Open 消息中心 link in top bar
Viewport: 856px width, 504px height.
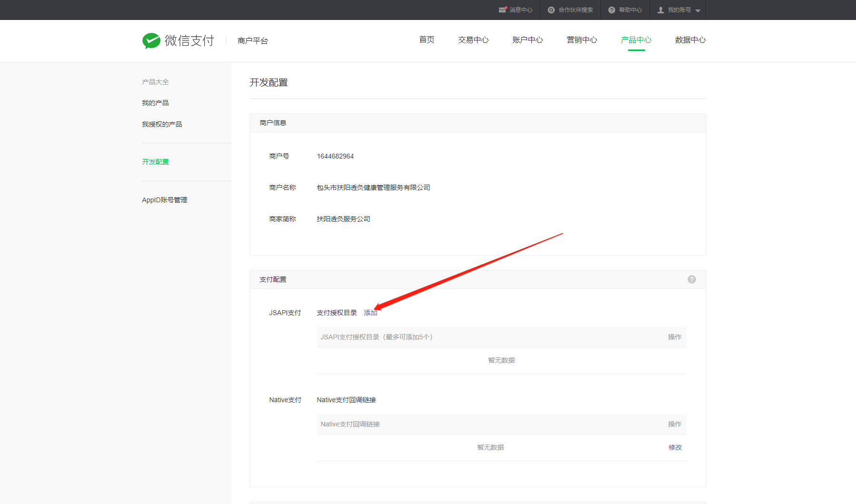pyautogui.click(x=521, y=10)
